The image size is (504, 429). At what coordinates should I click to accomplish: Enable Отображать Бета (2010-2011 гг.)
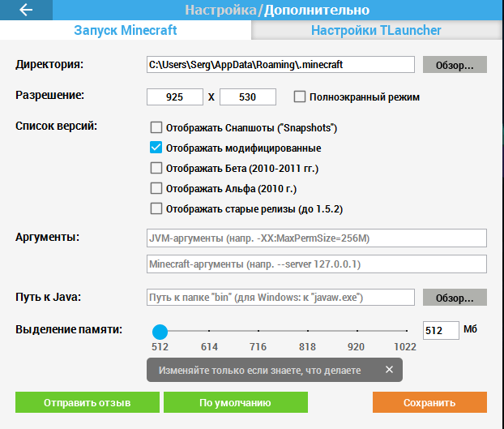point(156,168)
